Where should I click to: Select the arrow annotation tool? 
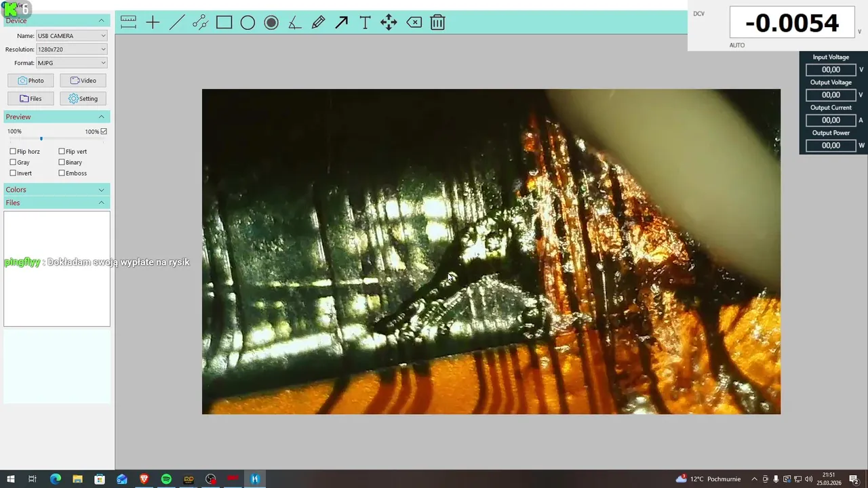click(342, 22)
